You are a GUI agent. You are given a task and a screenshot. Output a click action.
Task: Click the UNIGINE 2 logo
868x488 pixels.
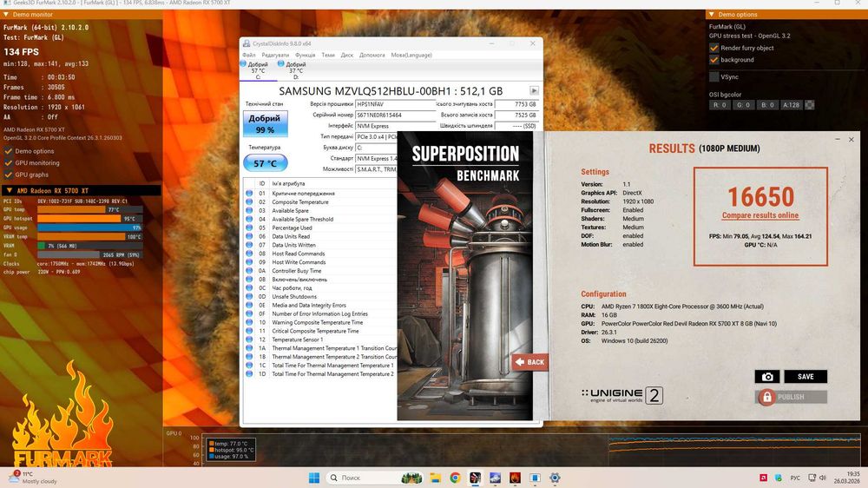click(621, 395)
